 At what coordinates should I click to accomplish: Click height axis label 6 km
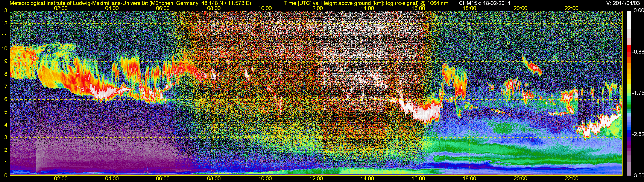pyautogui.click(x=6, y=100)
